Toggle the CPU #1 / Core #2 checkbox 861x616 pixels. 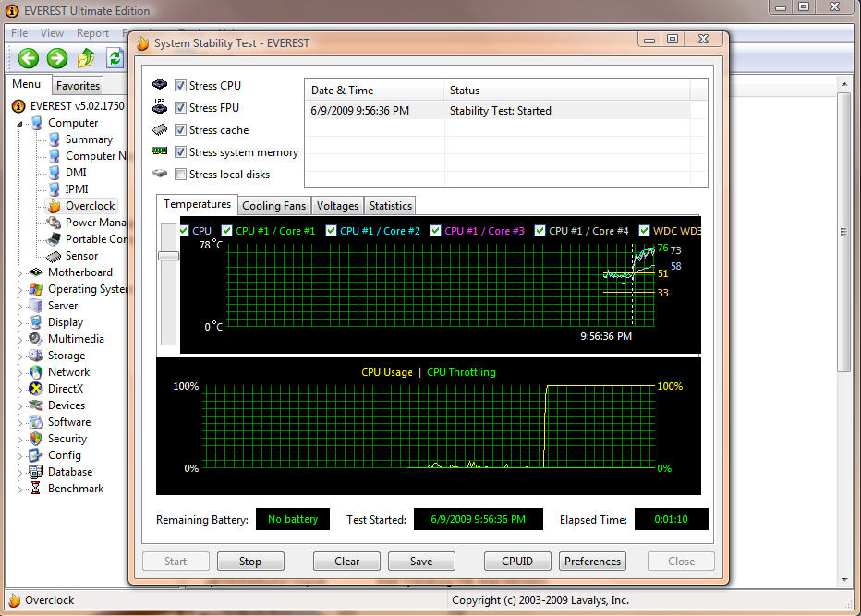pyautogui.click(x=331, y=231)
